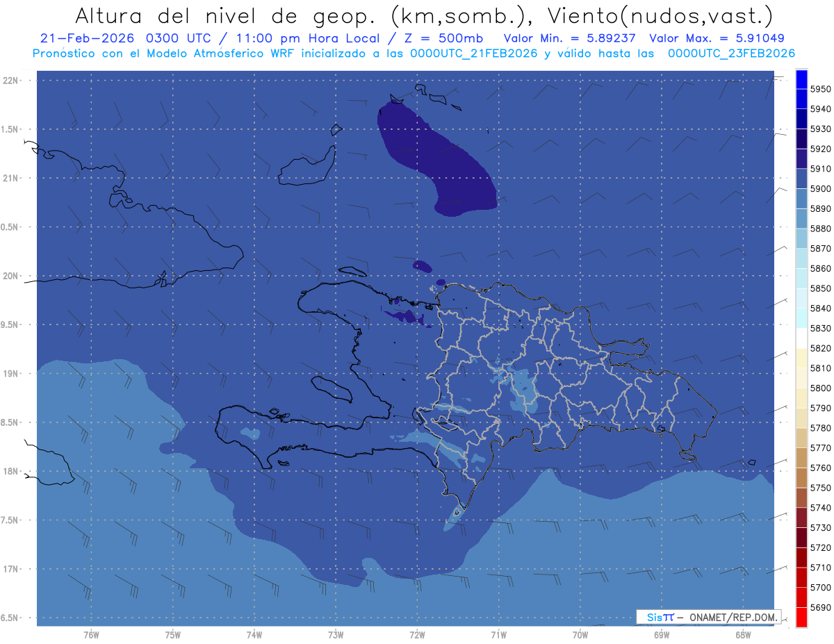This screenshot has height=644, width=834.
Task: Click the '73W' longitude axis label
Action: click(336, 634)
